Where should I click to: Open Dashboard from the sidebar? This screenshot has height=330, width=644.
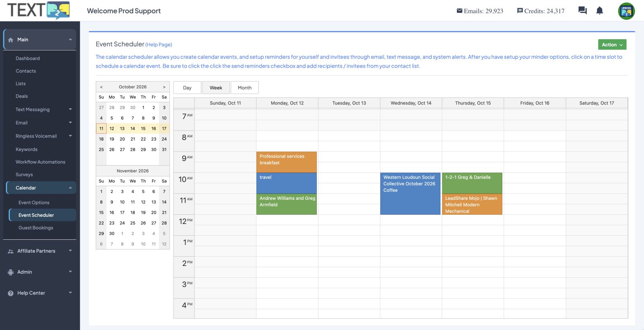(28, 58)
